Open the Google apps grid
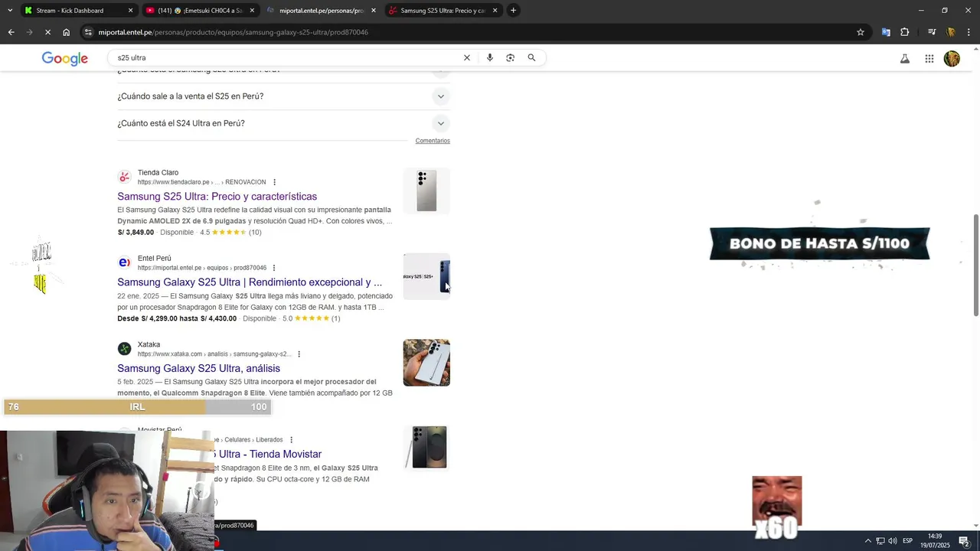Screen dimensions: 980x551 tap(929, 59)
